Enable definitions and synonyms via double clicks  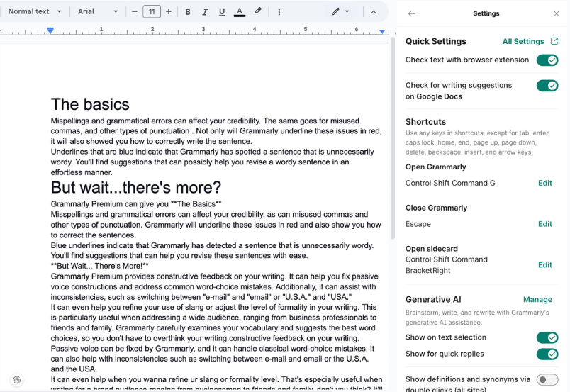pyautogui.click(x=547, y=380)
